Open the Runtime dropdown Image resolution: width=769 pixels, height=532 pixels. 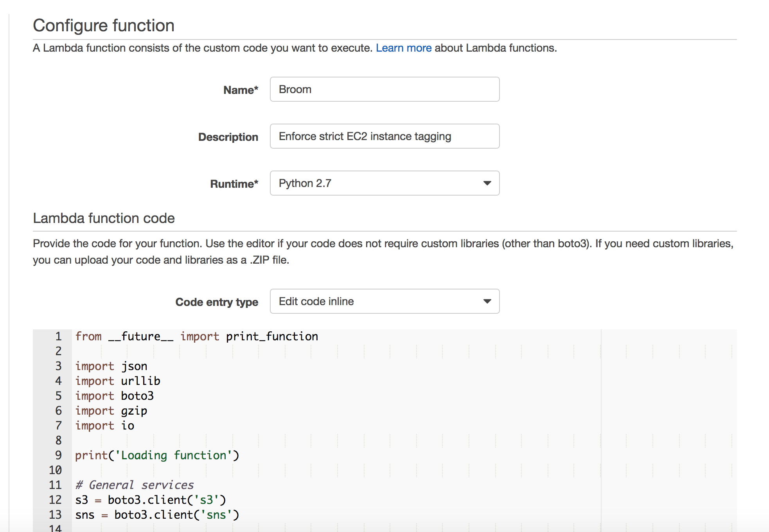(384, 183)
